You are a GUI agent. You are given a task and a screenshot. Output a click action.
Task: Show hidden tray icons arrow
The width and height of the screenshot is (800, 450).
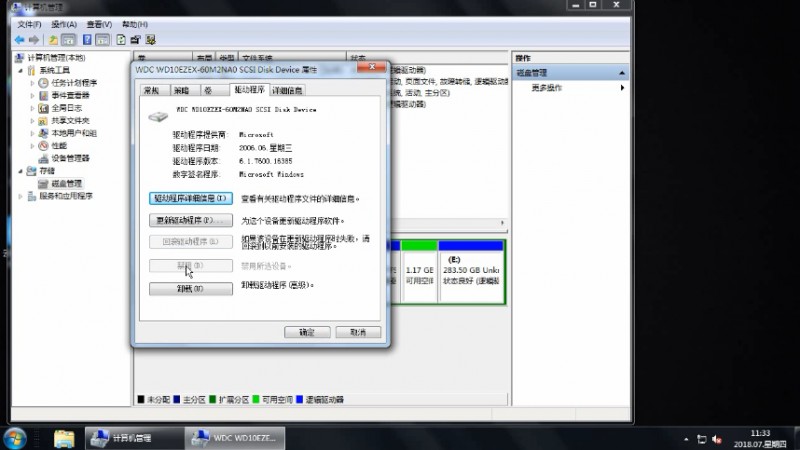(686, 439)
